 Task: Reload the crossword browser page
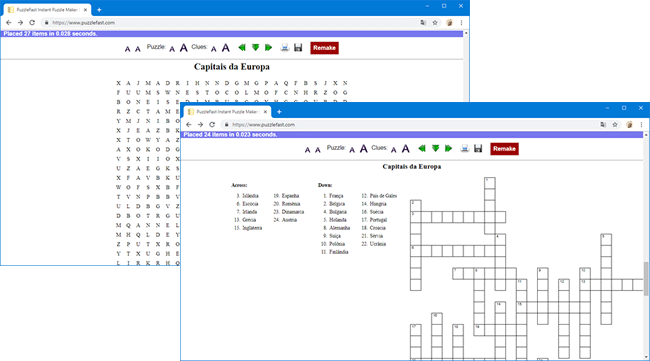[x=212, y=125]
